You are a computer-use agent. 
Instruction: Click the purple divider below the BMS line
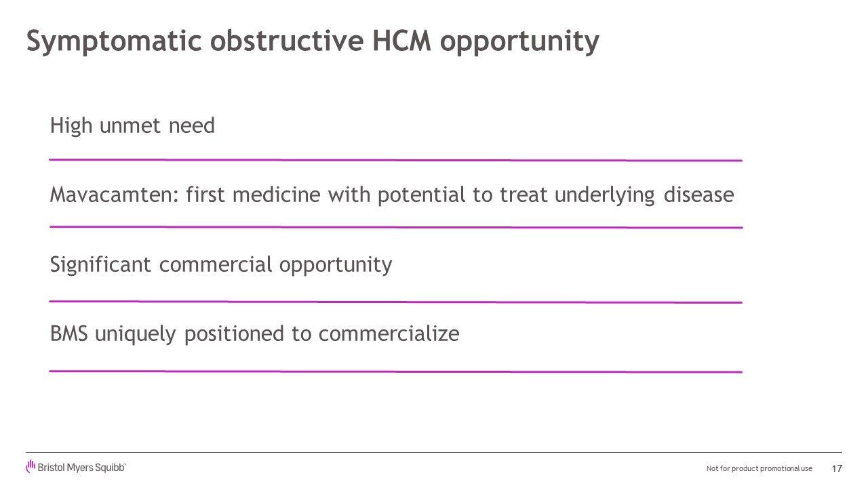[x=395, y=371]
